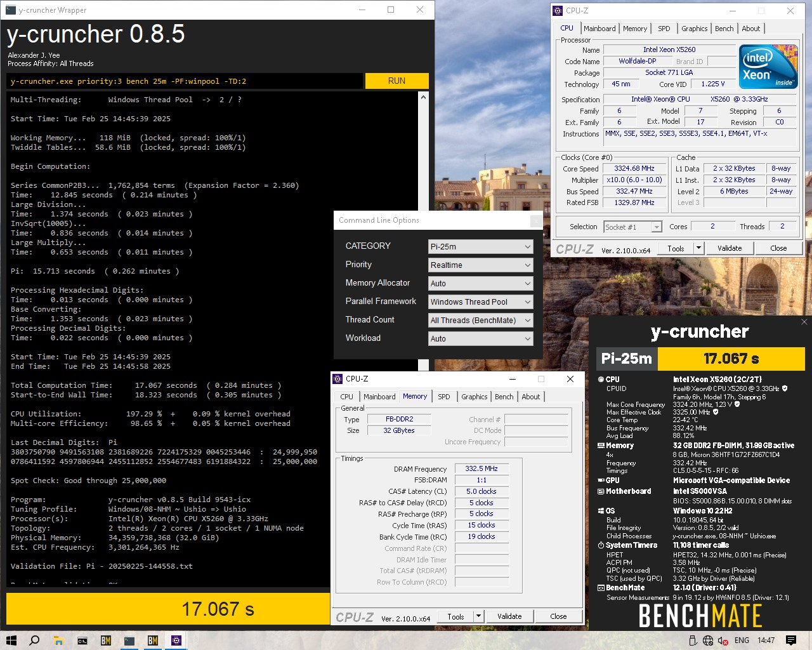Click the CPUID verified shield icon

pos(785,388)
